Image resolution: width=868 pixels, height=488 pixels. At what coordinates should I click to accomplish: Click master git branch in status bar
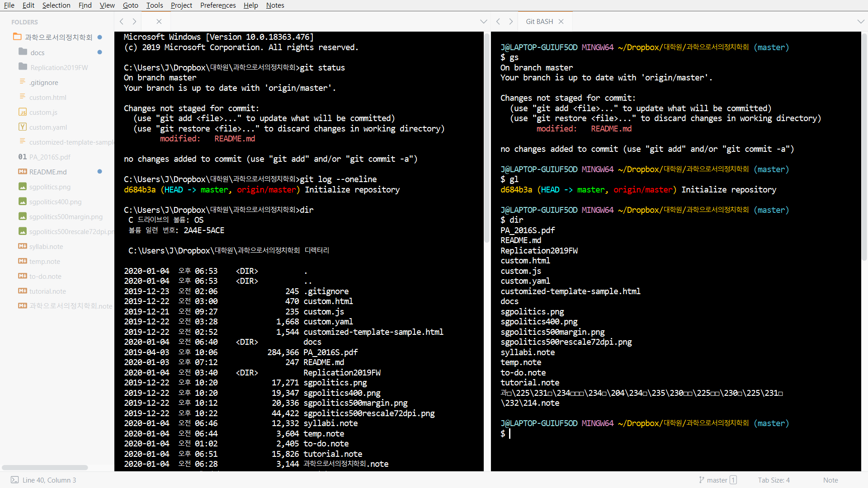(x=718, y=480)
